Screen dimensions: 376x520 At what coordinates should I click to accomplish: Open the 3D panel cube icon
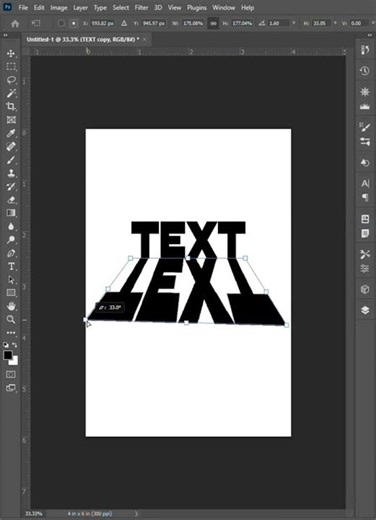click(365, 289)
